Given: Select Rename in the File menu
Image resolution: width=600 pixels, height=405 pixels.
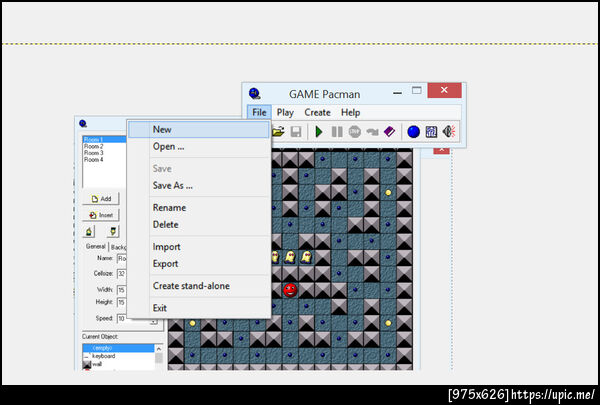Looking at the screenshot, I should [199, 208].
